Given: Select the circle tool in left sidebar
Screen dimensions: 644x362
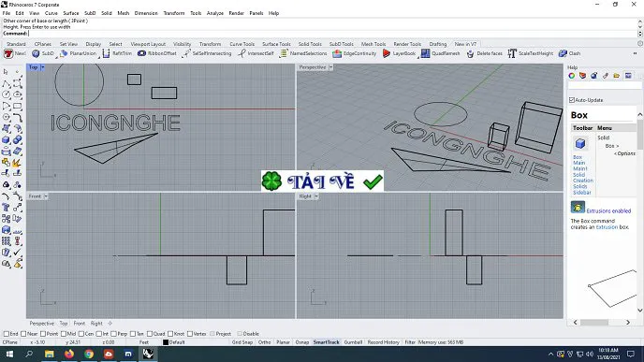Looking at the screenshot, I should pyautogui.click(x=7, y=94).
